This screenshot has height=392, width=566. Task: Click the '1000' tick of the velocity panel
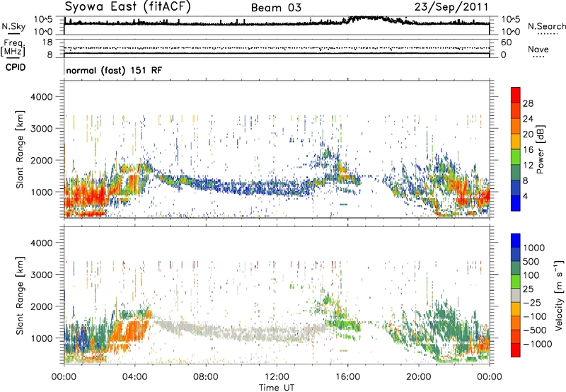coord(42,338)
